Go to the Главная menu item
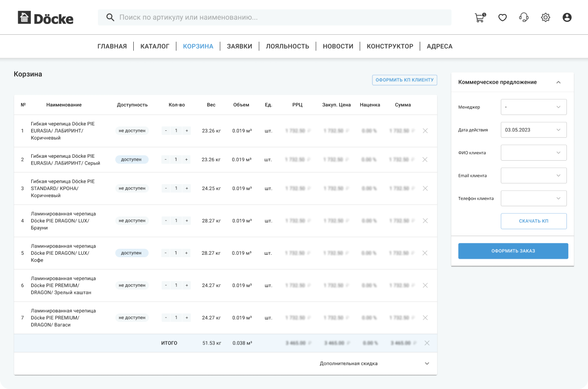588x389 pixels. click(112, 46)
